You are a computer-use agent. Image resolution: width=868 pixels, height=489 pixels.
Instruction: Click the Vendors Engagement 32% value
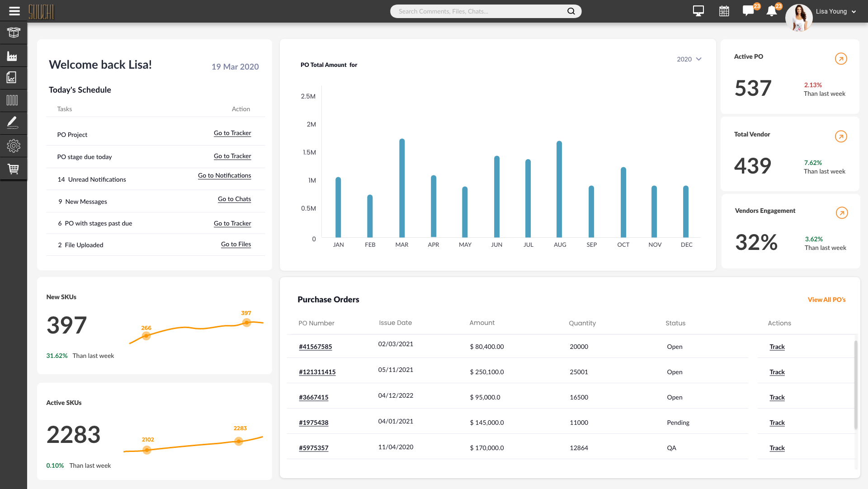[x=756, y=242]
